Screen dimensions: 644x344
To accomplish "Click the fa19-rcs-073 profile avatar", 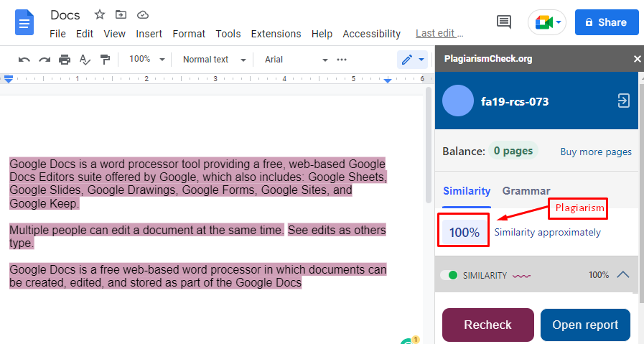I will coord(458,101).
